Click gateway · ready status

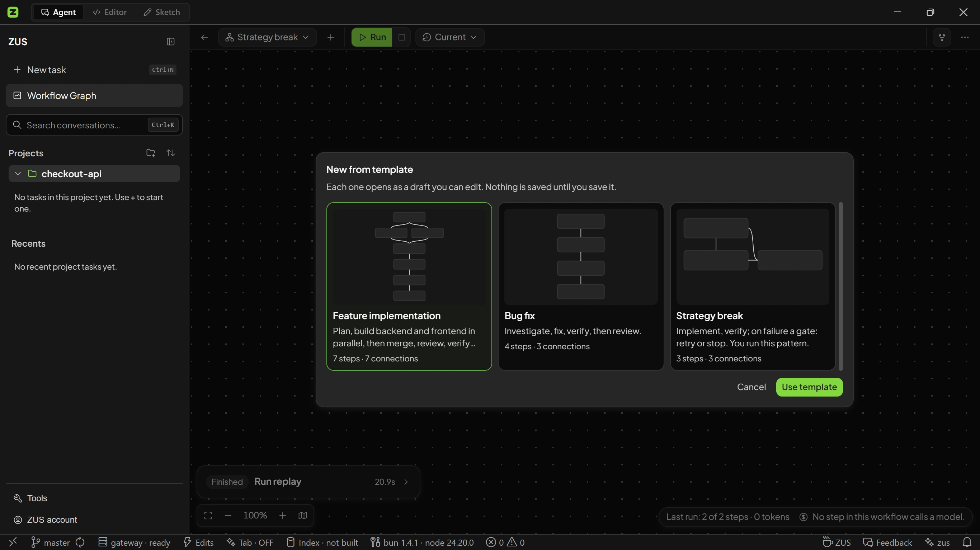point(134,542)
